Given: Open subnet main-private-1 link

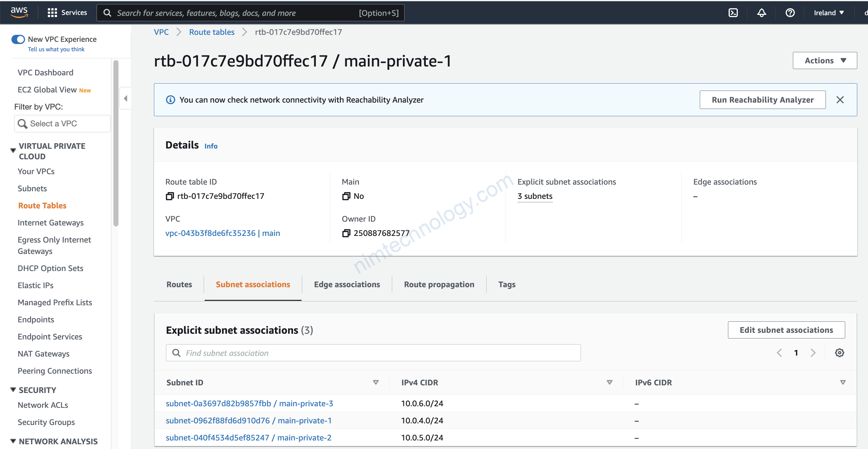Looking at the screenshot, I should (x=249, y=421).
